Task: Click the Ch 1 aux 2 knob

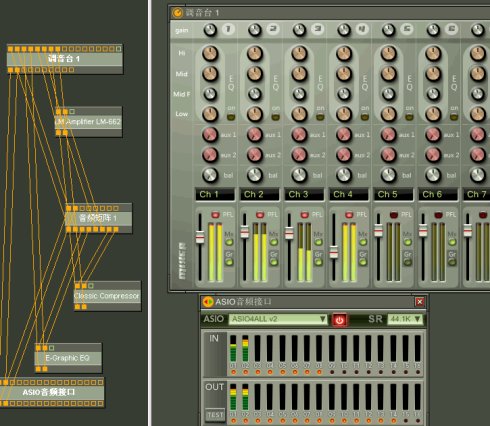Action: (210, 155)
